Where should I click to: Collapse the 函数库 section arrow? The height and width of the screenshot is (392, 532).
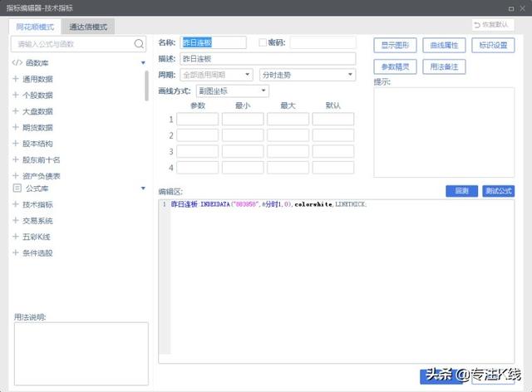click(x=143, y=63)
